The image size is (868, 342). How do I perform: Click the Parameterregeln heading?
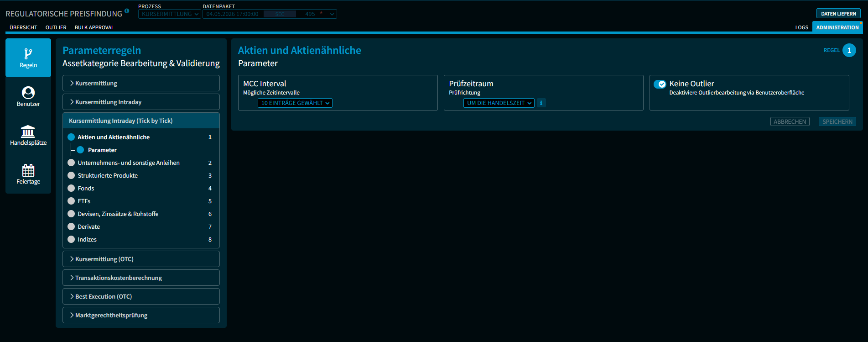pos(102,50)
